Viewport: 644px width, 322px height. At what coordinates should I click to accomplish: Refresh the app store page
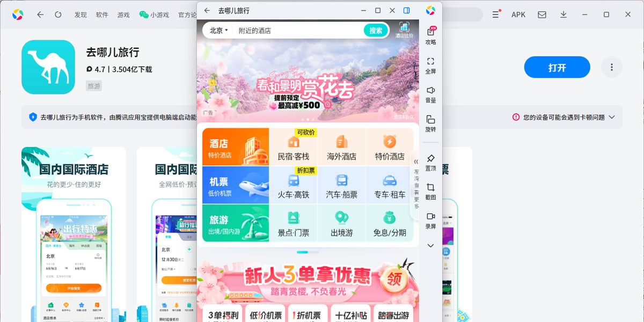58,14
